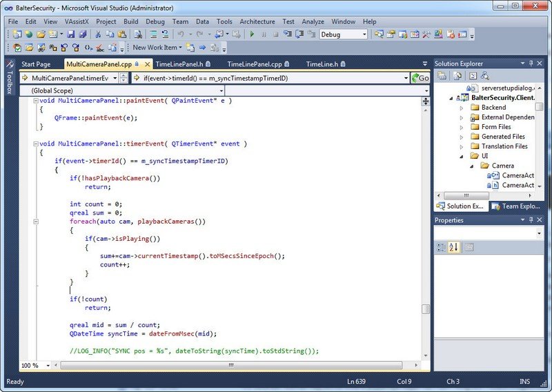Switch to the TimeLinePanel.cpp tab

tap(254, 64)
